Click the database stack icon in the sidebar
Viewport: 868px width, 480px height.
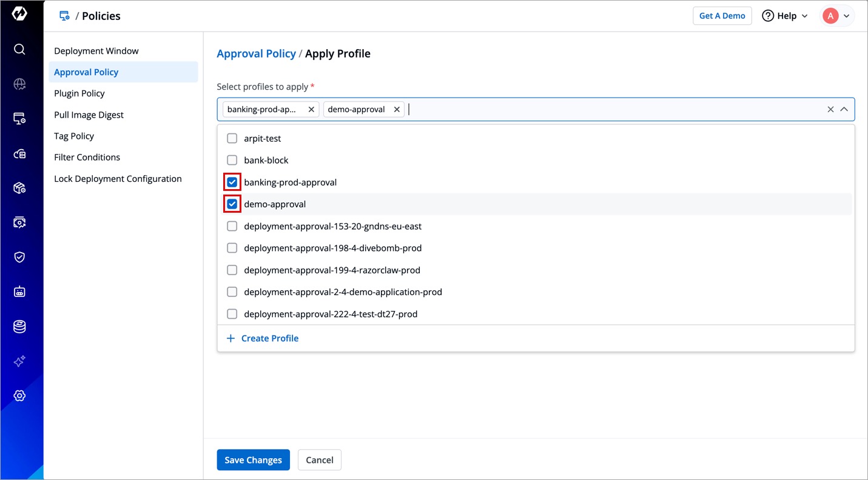tap(19, 327)
